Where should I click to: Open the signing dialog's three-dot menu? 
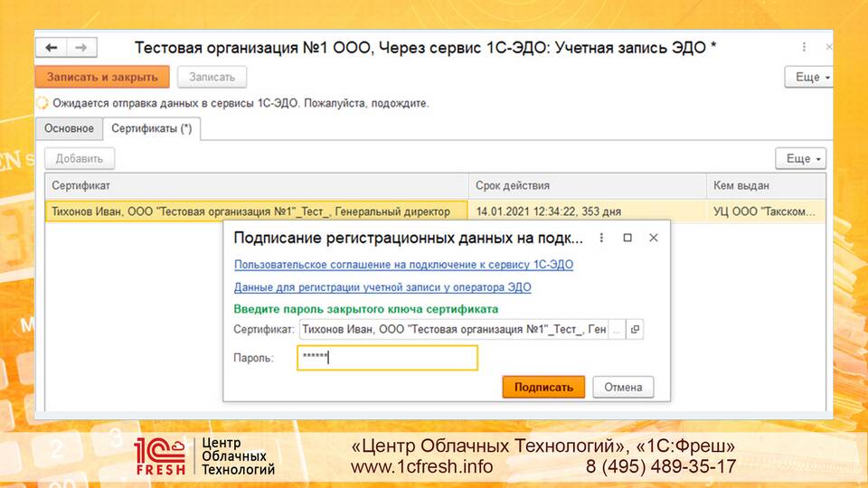(x=601, y=238)
